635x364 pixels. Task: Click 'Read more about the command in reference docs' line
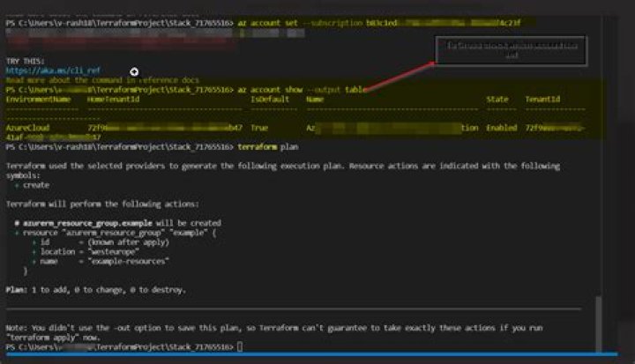click(x=102, y=80)
